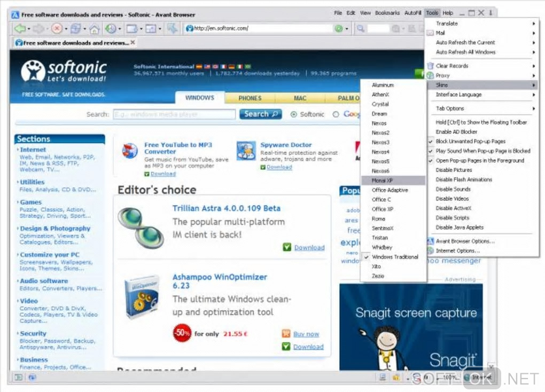545x392 pixels.
Task: Open the Go button dropdown arrow
Action: pyautogui.click(x=347, y=29)
